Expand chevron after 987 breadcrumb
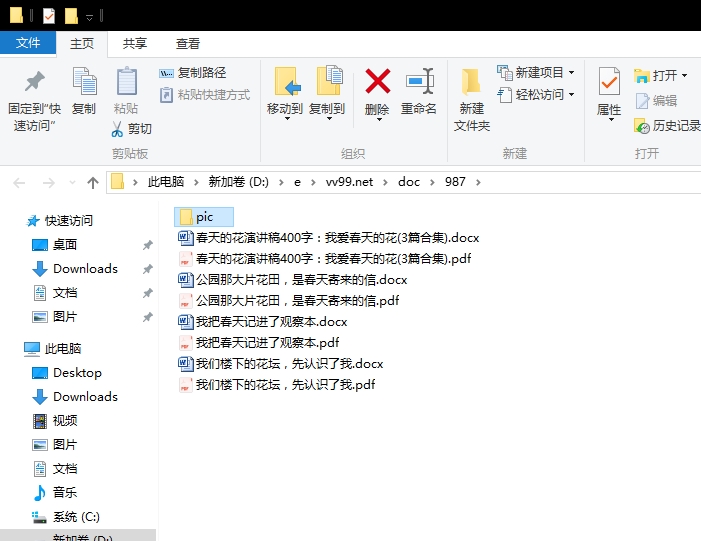The width and height of the screenshot is (701, 541). (x=478, y=182)
